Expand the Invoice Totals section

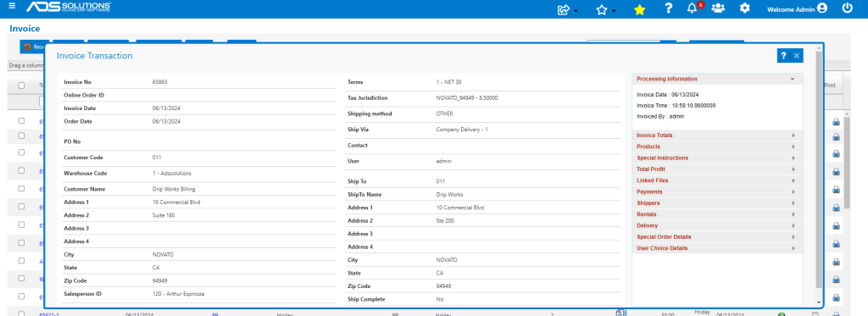pos(717,136)
